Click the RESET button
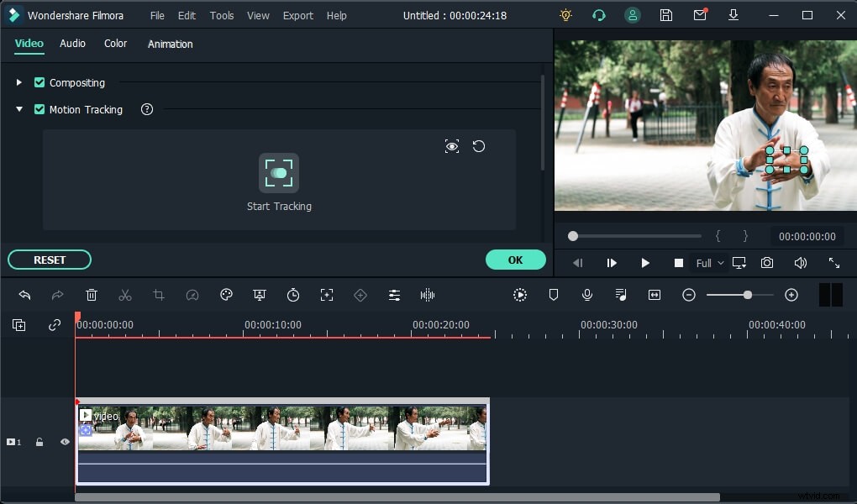 [50, 260]
